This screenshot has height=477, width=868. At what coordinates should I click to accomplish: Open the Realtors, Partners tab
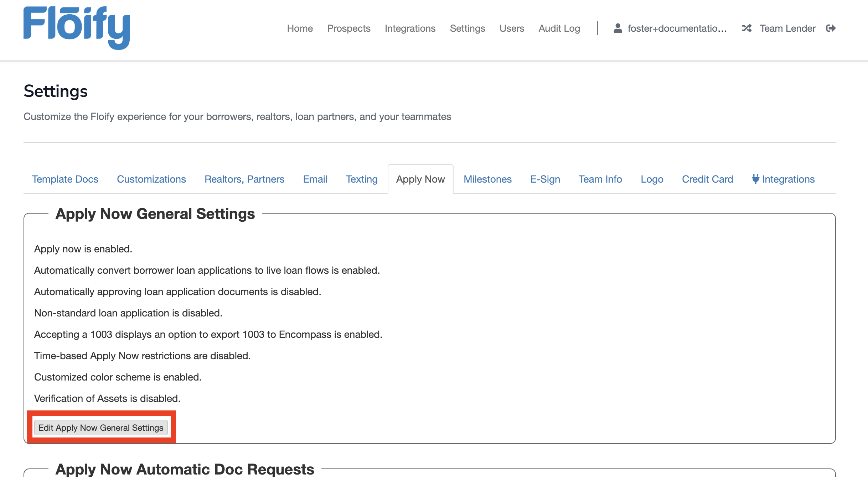click(244, 179)
